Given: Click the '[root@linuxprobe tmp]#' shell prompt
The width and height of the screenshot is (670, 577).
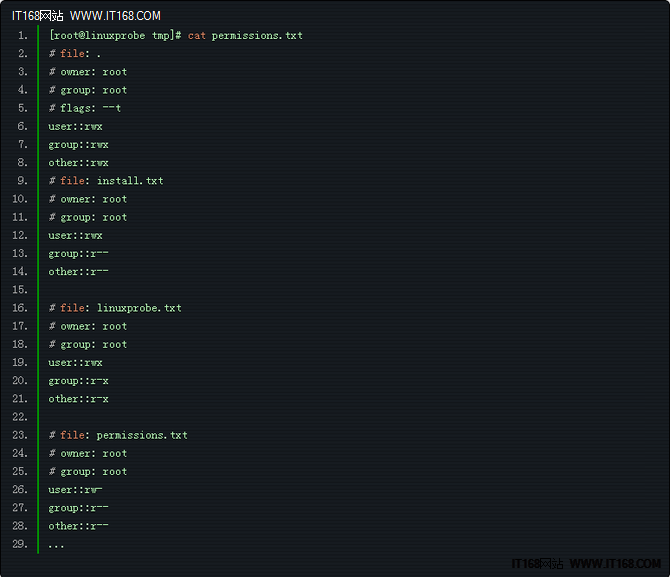Looking at the screenshot, I should click(115, 35).
